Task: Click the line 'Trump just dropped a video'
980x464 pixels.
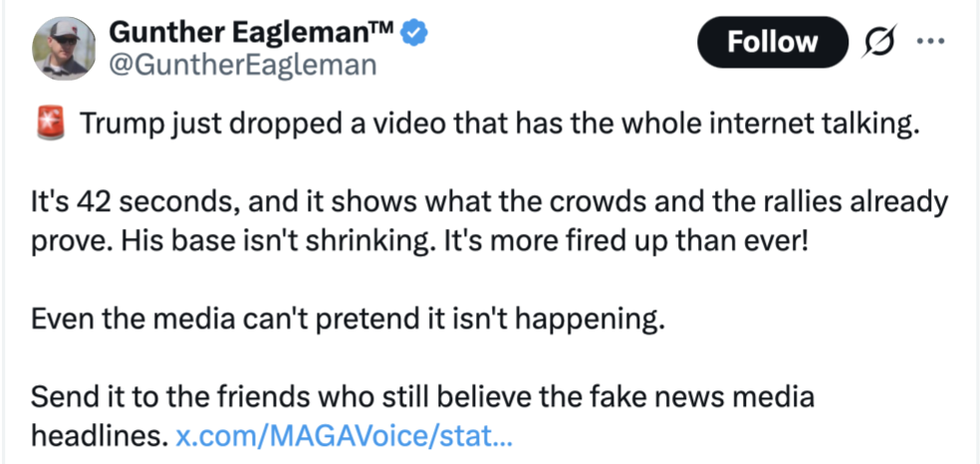Action: pos(499,123)
